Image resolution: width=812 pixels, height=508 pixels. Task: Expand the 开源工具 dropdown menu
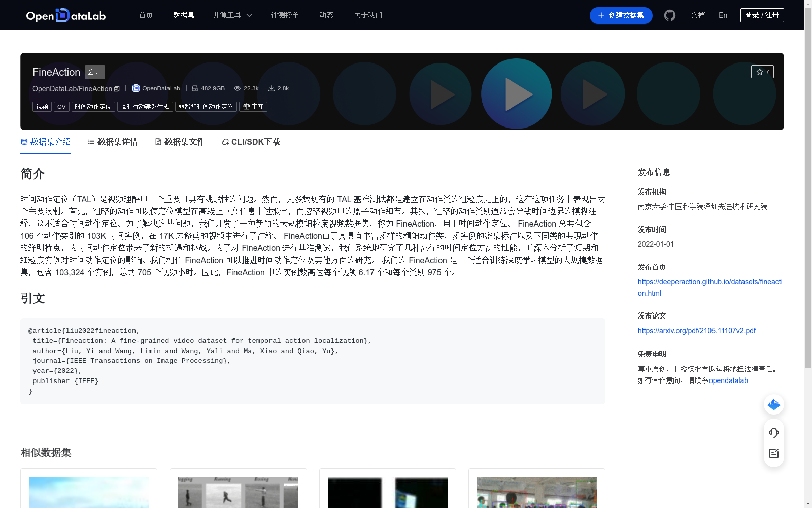pyautogui.click(x=232, y=15)
